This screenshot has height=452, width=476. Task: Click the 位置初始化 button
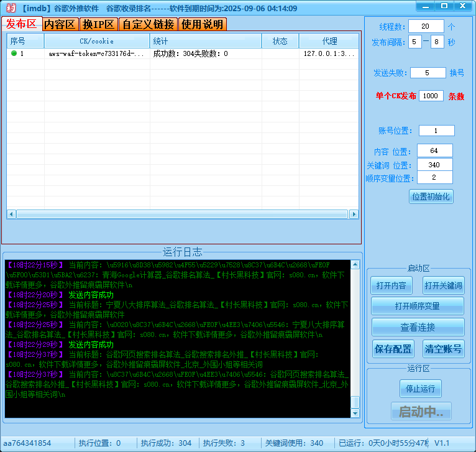coord(431,196)
